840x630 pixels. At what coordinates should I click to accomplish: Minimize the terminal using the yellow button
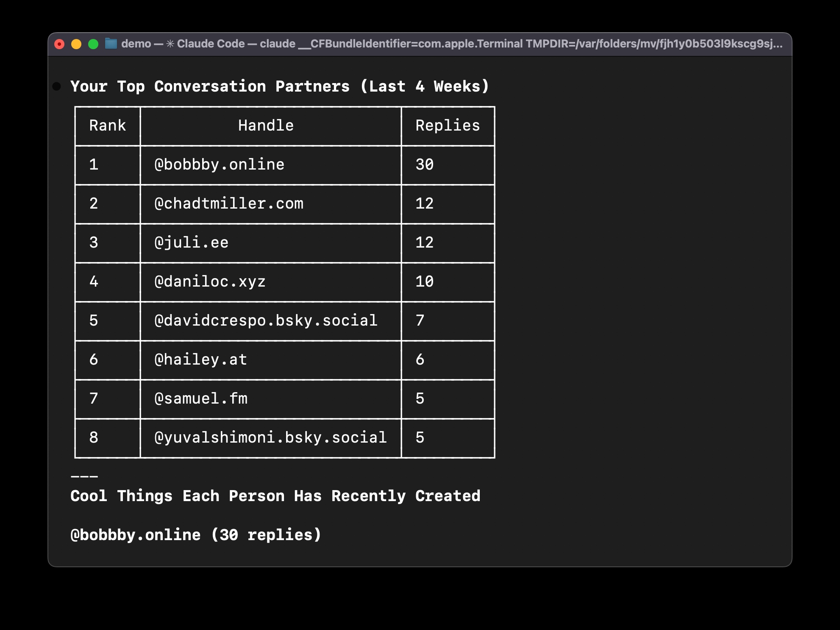(x=76, y=44)
